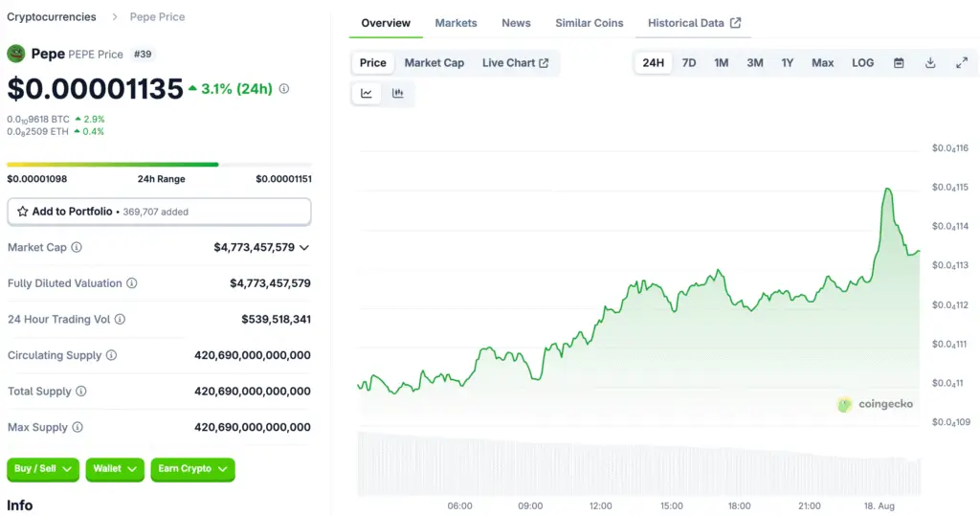Expand Market Cap value chevron
This screenshot has height=516, width=980.
(x=304, y=248)
